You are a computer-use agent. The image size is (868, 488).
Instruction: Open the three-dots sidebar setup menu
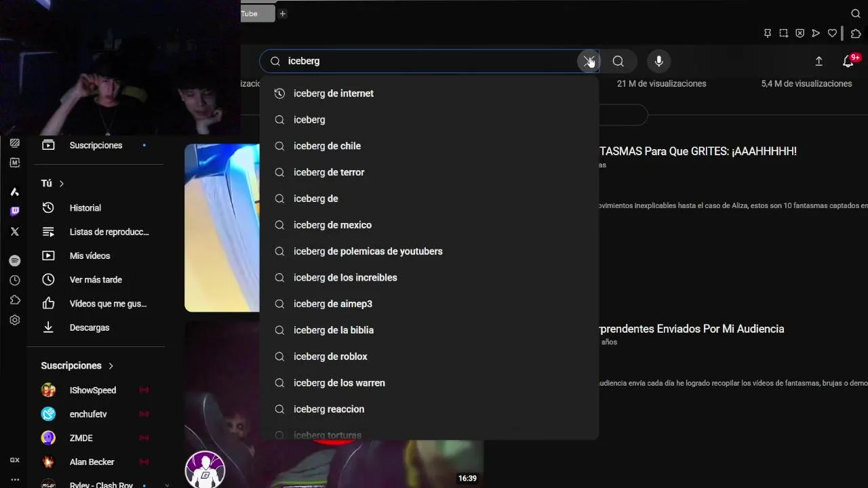[15, 480]
